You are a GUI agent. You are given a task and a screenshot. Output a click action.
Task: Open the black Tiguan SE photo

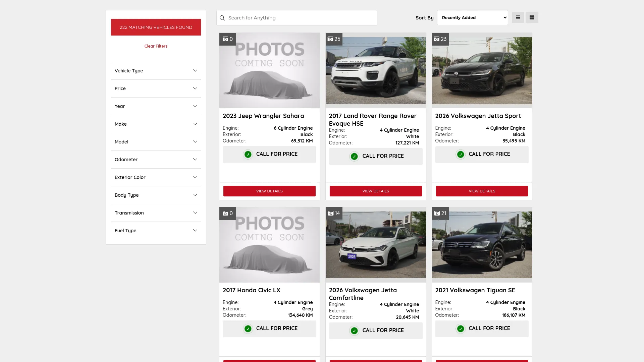pos(482,245)
